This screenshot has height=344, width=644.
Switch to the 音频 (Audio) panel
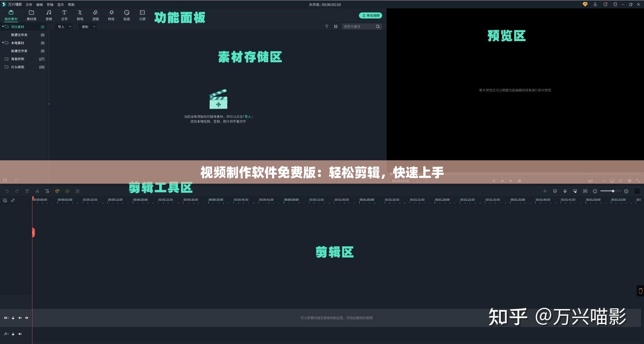click(x=49, y=15)
